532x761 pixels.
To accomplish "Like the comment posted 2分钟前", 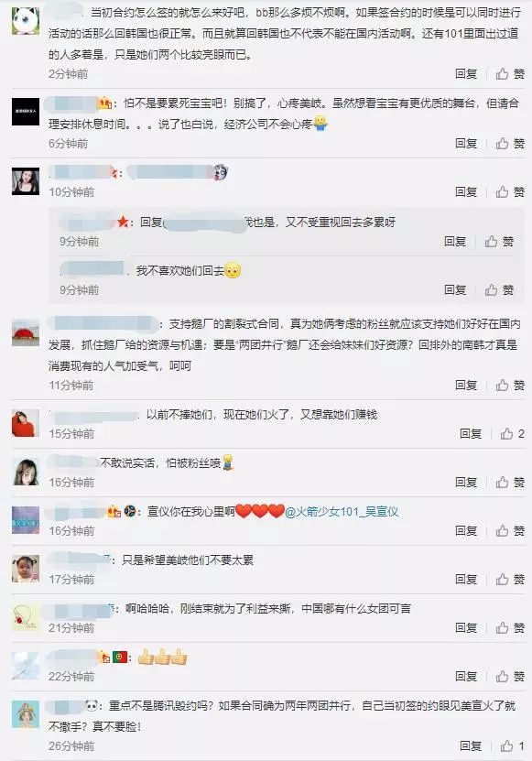I will (510, 74).
